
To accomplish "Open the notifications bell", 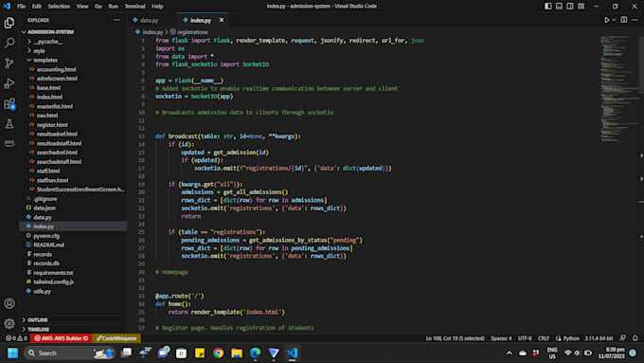I will coord(635,338).
